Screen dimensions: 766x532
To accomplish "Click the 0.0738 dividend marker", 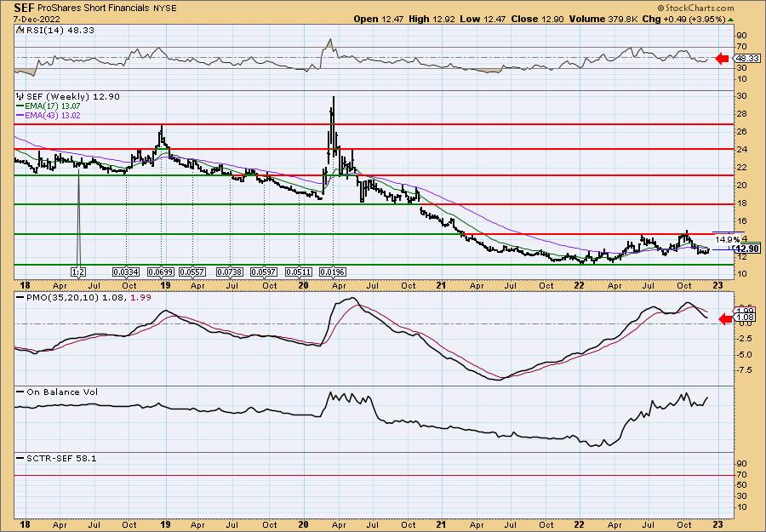I will point(230,272).
